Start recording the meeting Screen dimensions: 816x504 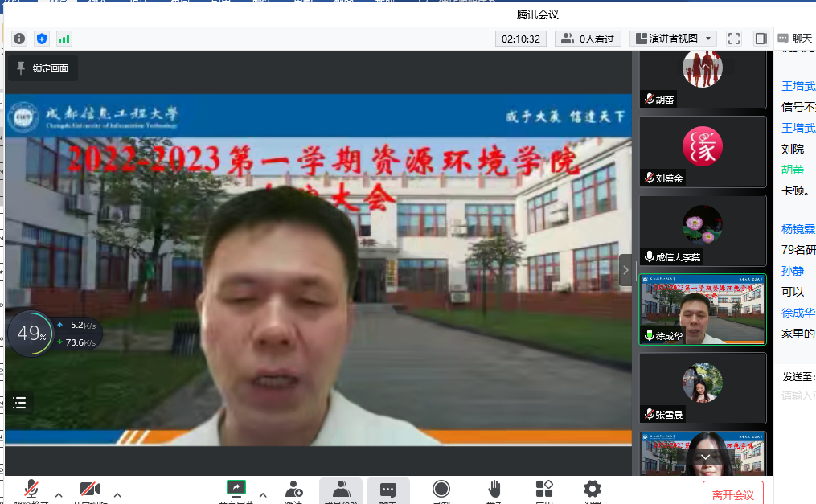tap(441, 490)
